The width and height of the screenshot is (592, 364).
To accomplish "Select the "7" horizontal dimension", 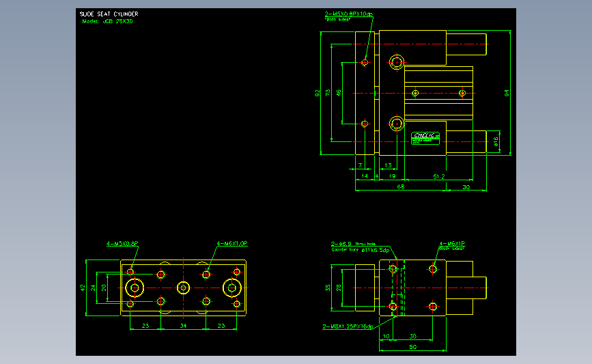I will [360, 165].
